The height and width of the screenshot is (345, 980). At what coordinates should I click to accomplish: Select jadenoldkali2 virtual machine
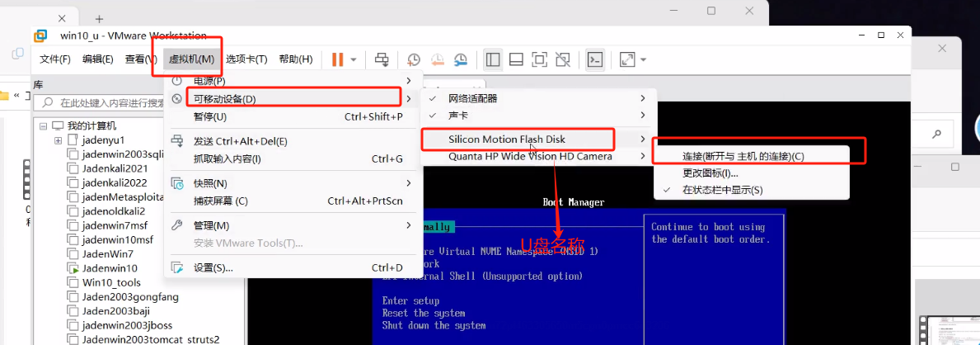pos(113,211)
